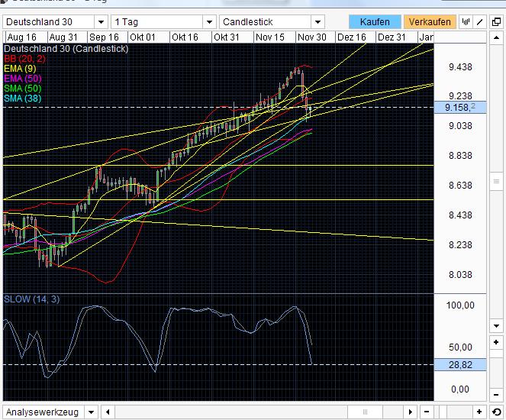Click the price axis scroll up arrow
506x420 pixels.
tap(496, 38)
